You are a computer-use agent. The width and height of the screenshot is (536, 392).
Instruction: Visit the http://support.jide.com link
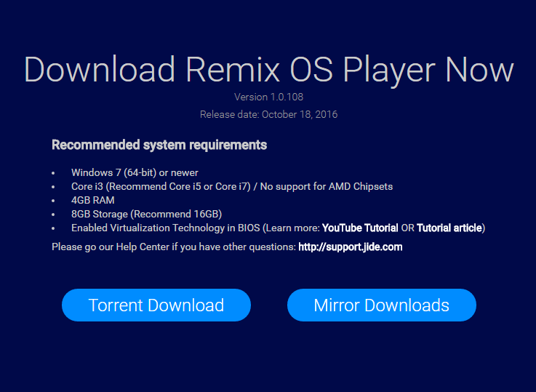[x=350, y=247]
